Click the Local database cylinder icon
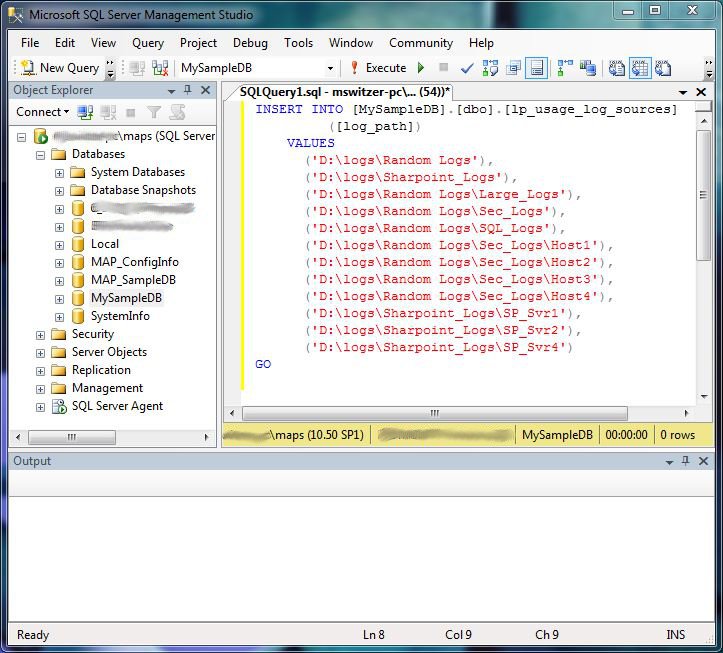The width and height of the screenshot is (723, 653). [78, 244]
